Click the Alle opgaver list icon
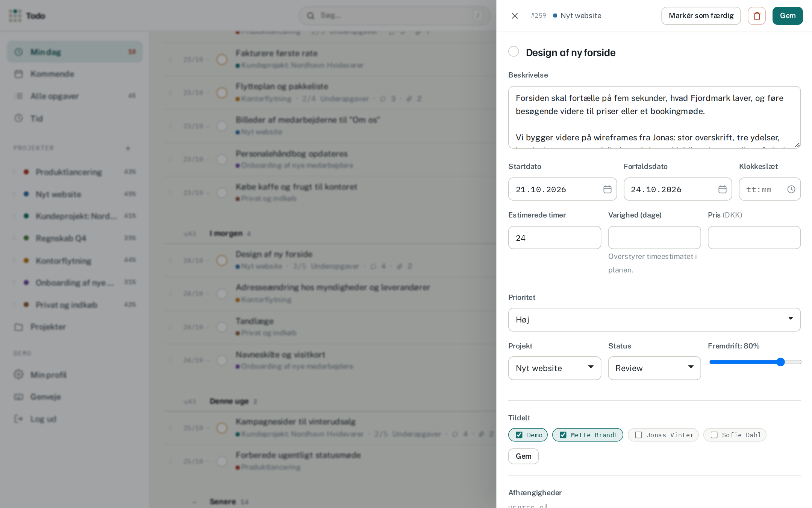Viewport: 812px width, 508px height. point(18,96)
